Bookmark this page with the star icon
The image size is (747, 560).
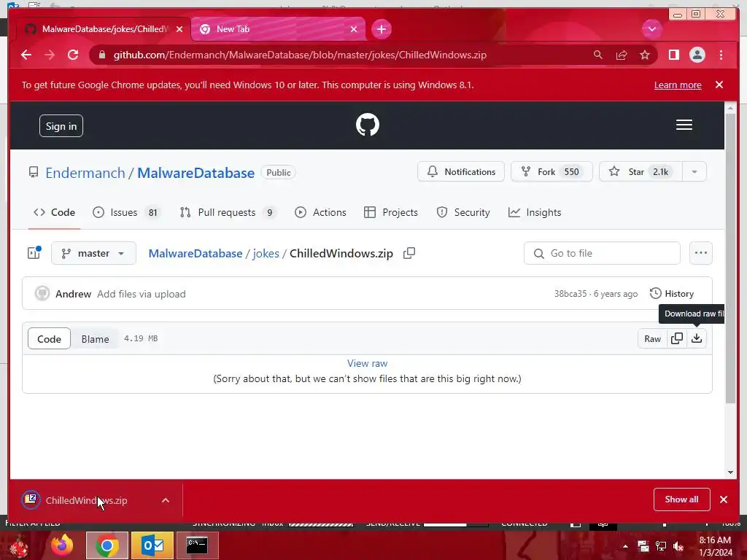645,55
